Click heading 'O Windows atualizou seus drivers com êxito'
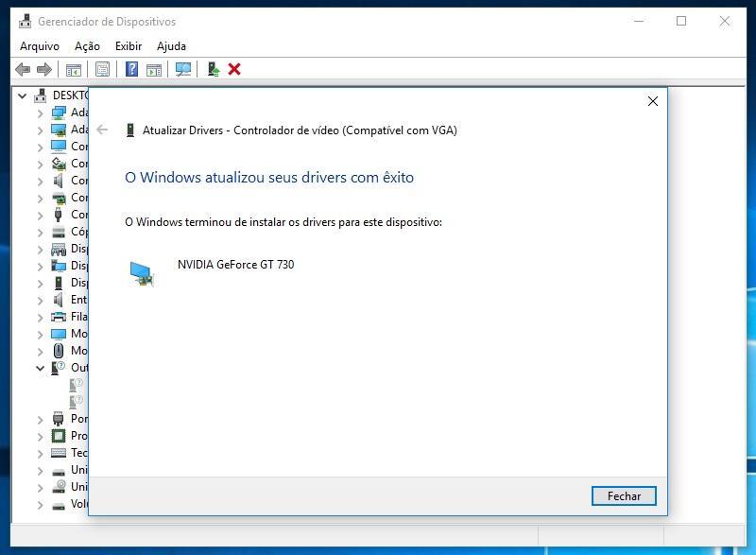This screenshot has width=756, height=555. [x=269, y=178]
